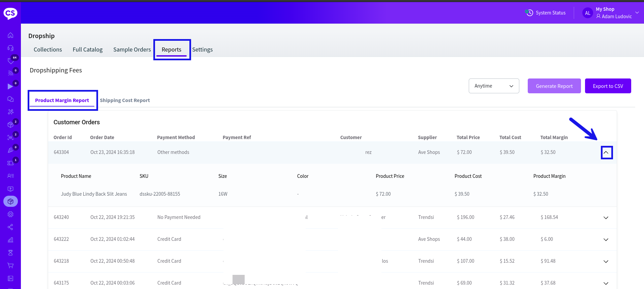The height and width of the screenshot is (289, 644).
Task: Open the barcode scanner sidebar icon
Action: 10,137
